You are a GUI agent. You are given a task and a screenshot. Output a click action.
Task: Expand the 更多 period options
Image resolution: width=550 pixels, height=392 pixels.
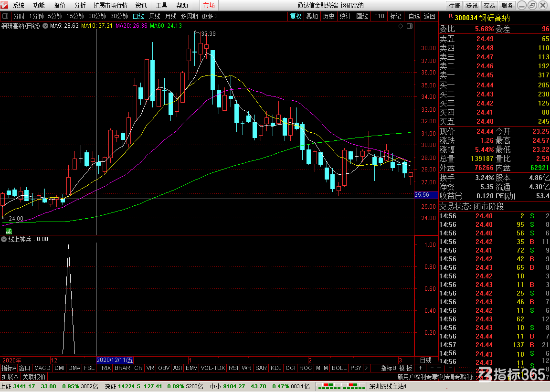[210, 16]
